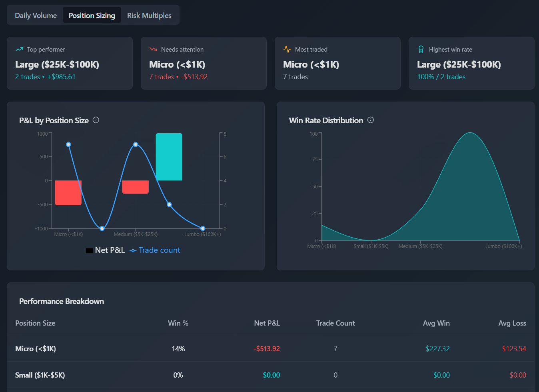The width and height of the screenshot is (539, 392).
Task: Open the Win Rate Distribution info tooltip
Action: pyautogui.click(x=370, y=120)
